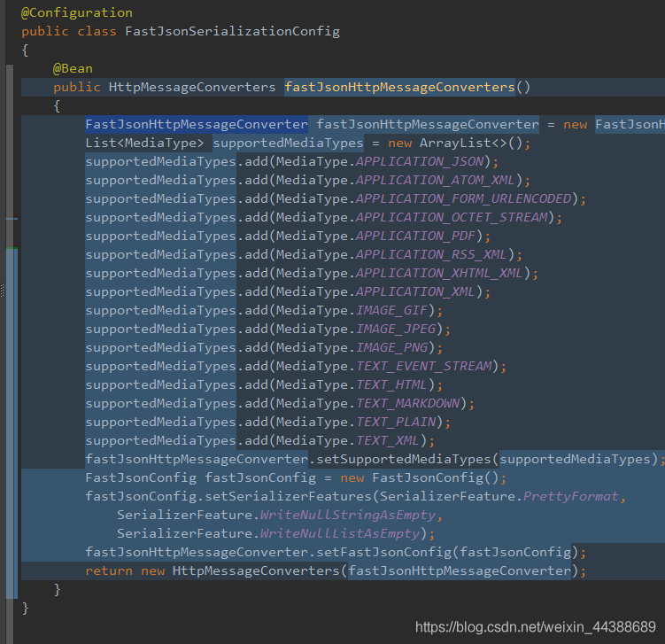
Task: Click the public keyword before class
Action: [45, 31]
